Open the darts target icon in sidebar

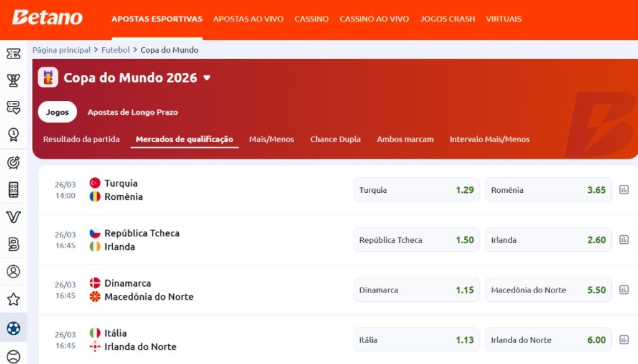(14, 162)
